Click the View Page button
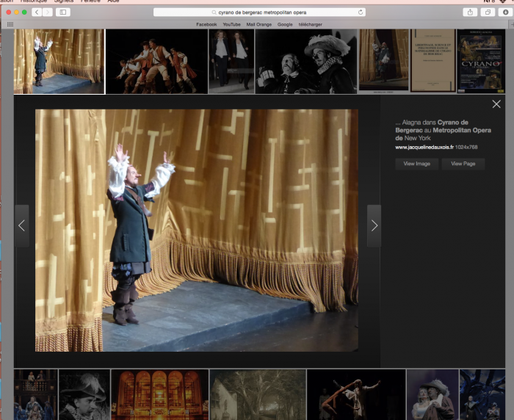Image resolution: width=514 pixels, height=420 pixels. click(463, 164)
